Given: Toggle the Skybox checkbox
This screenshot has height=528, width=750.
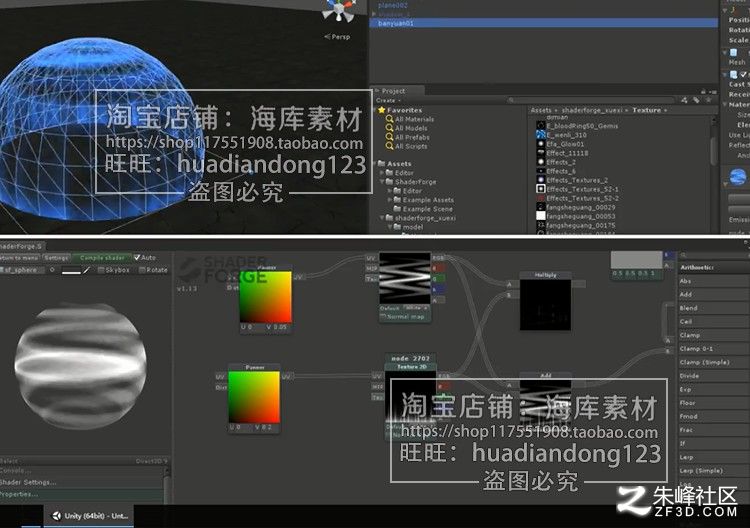Looking at the screenshot, I should coord(101,270).
